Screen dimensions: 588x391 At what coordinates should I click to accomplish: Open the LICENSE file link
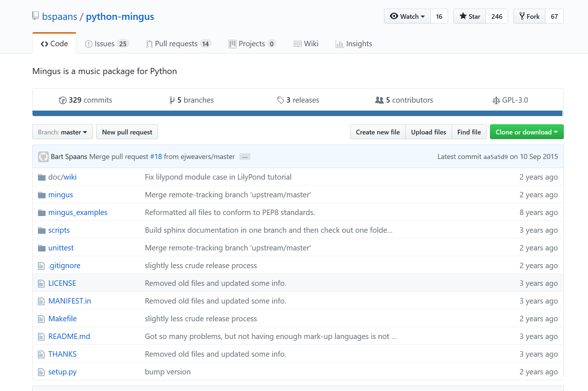62,283
